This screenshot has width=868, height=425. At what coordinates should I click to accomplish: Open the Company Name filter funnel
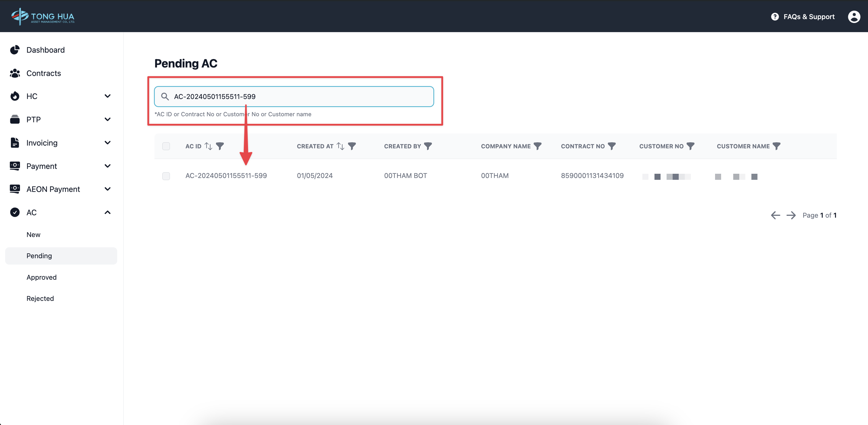coord(538,146)
